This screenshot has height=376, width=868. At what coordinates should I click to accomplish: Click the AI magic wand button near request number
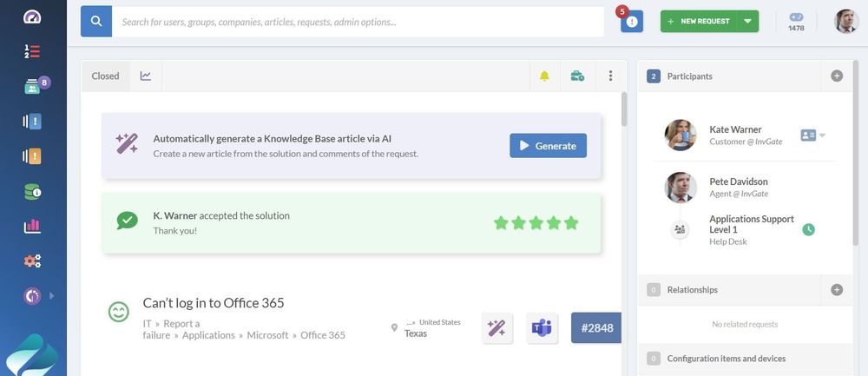tap(497, 328)
